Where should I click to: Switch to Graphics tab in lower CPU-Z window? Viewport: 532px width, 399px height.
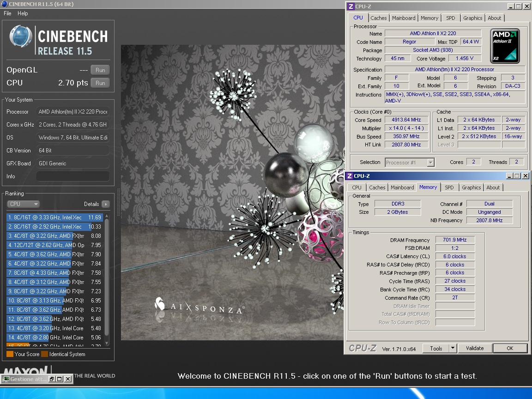[471, 187]
